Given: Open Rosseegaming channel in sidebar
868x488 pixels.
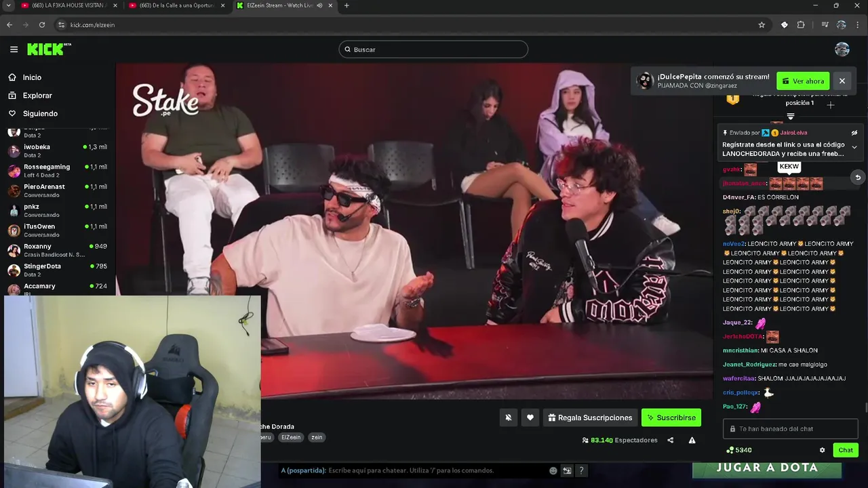Looking at the screenshot, I should coord(58,170).
